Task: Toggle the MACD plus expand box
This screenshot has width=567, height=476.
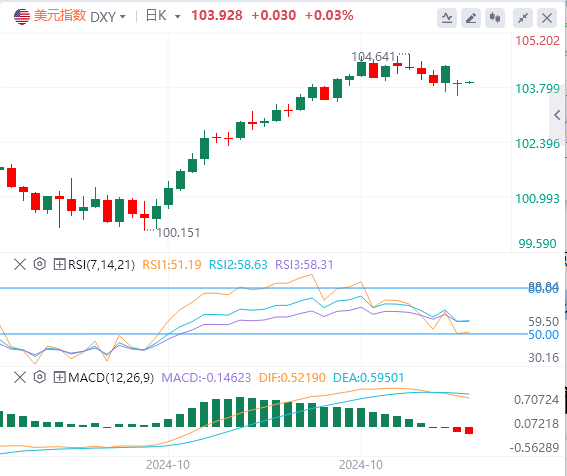Action: point(59,377)
